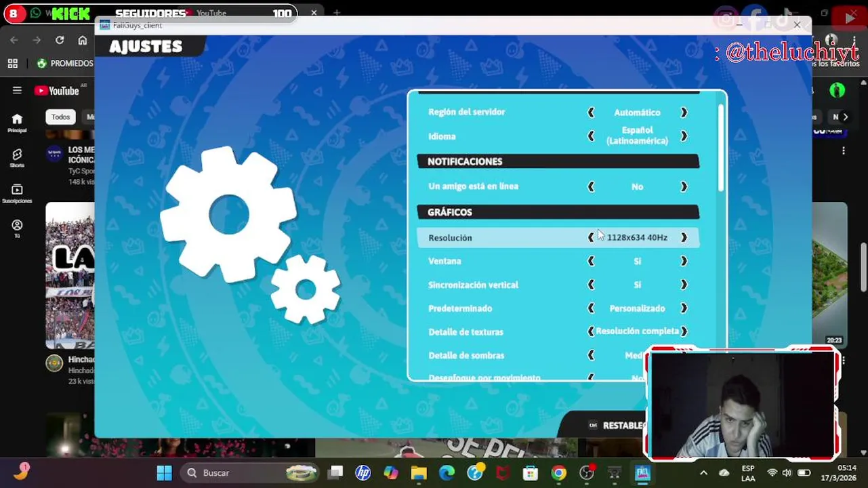The height and width of the screenshot is (488, 868).
Task: Decrease Detalle de sombras with left arrow
Action: [x=591, y=355]
